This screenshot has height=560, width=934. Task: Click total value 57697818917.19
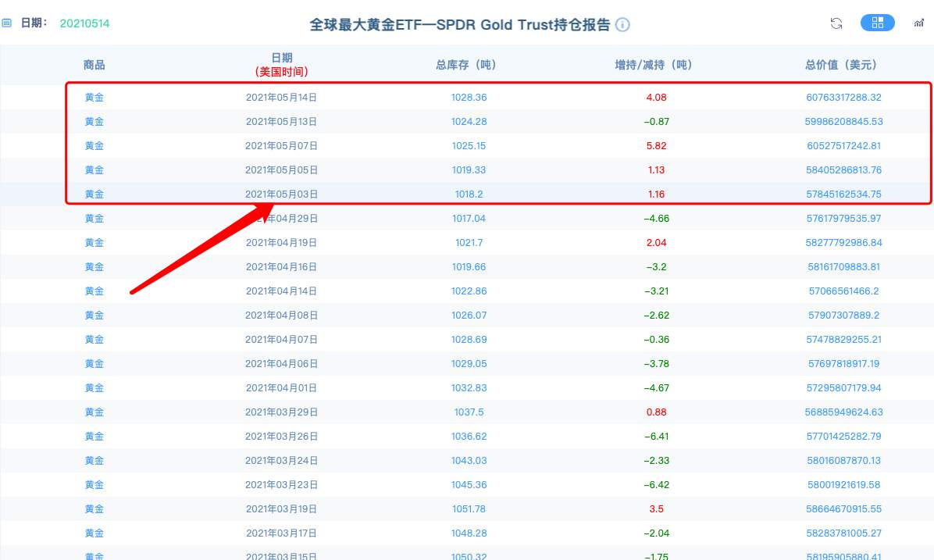[843, 364]
